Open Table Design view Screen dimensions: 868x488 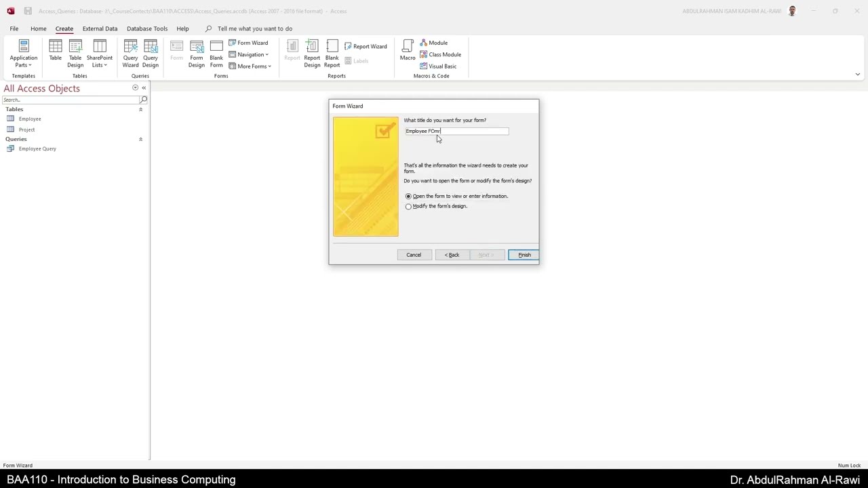pyautogui.click(x=75, y=54)
